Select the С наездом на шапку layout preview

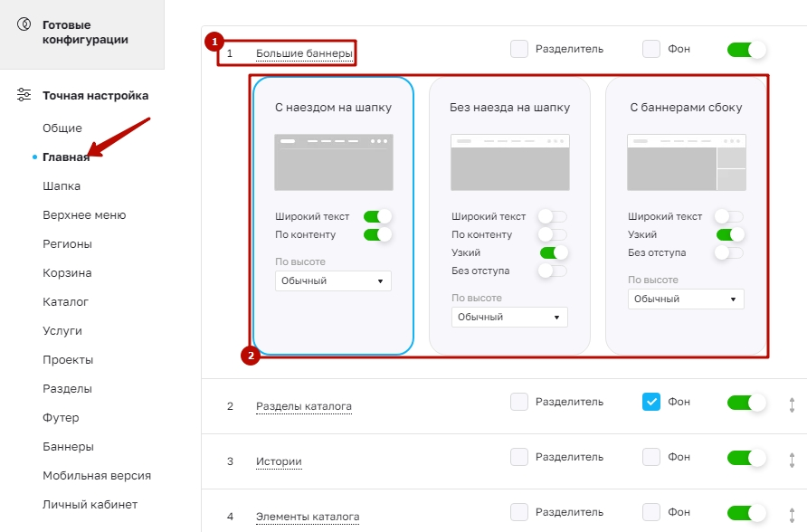(x=334, y=162)
